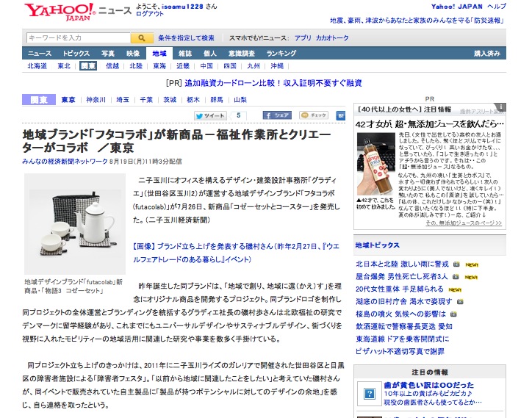Open 歯が黄色い訳は○○だった ad link
Viewport: 532px width, 418px height.
pos(429,385)
